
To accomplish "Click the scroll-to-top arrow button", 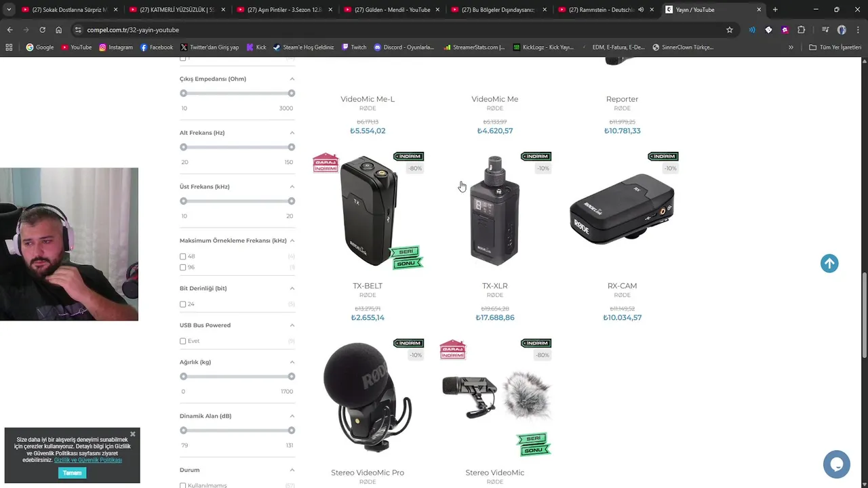I will [x=829, y=264].
